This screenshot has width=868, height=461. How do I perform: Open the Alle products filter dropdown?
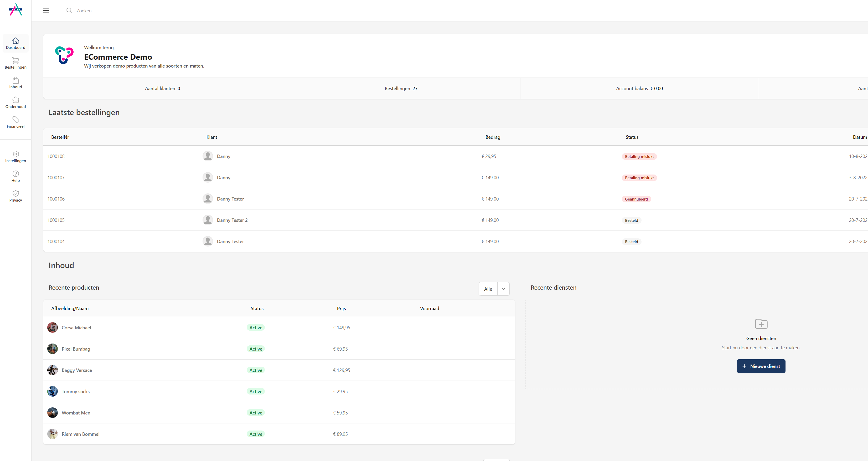click(488, 289)
